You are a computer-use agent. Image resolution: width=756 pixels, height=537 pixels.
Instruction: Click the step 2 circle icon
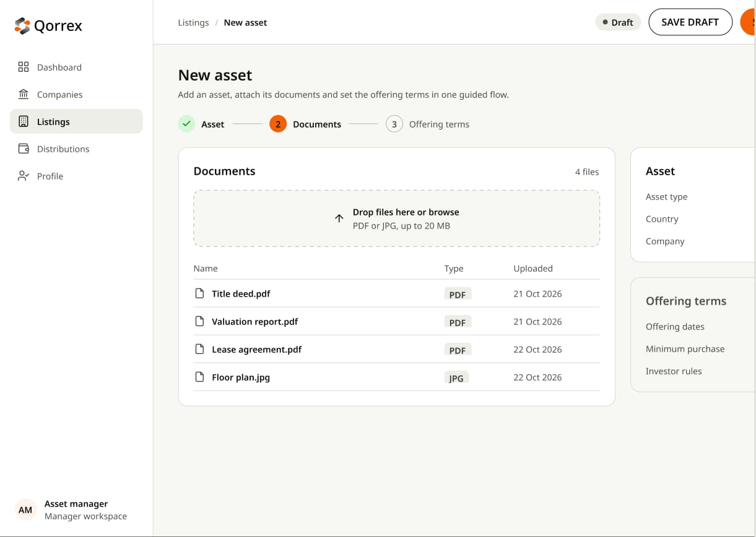(x=278, y=124)
